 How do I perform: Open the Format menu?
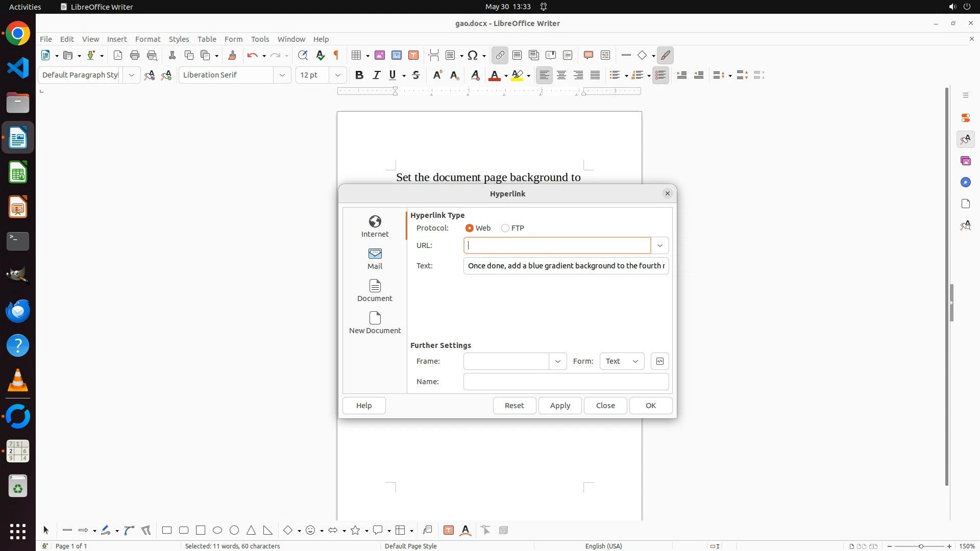pyautogui.click(x=148, y=39)
